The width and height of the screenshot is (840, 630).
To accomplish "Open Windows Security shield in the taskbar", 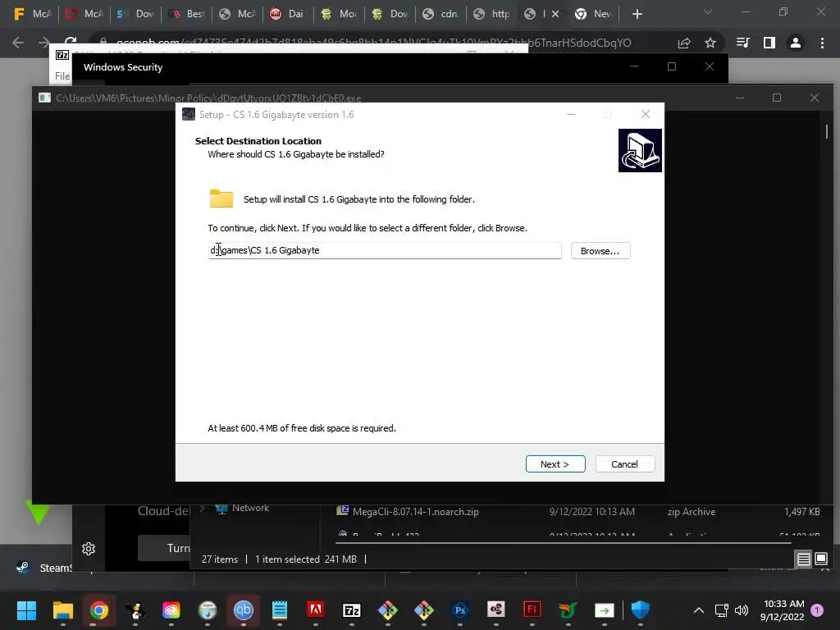I will (640, 609).
